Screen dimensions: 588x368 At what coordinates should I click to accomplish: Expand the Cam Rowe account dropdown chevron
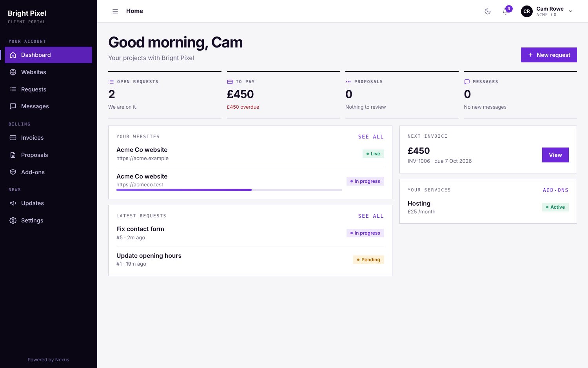(x=571, y=11)
